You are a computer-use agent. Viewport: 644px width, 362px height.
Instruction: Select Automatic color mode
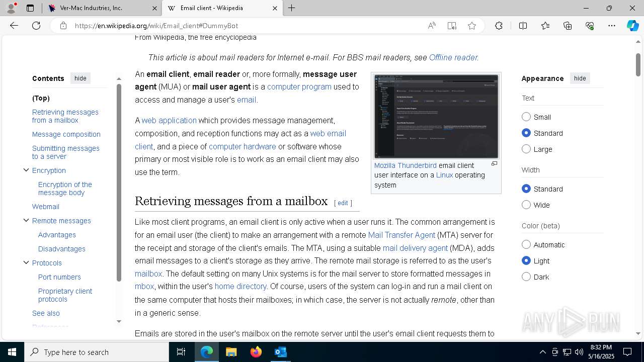click(526, 244)
